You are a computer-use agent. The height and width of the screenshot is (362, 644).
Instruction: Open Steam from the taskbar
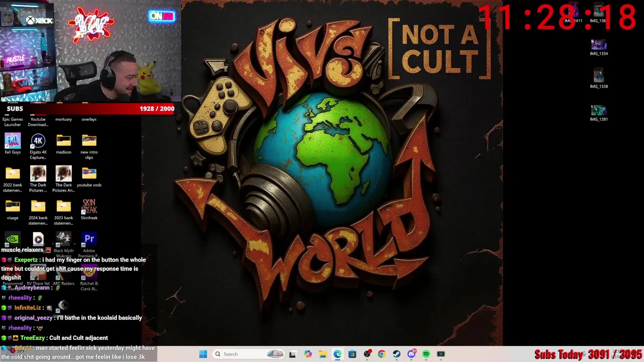click(396, 354)
